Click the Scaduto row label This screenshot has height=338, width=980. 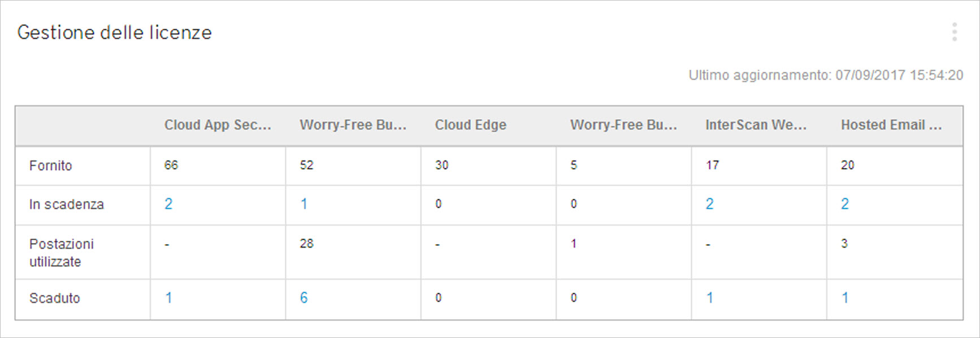coord(55,298)
